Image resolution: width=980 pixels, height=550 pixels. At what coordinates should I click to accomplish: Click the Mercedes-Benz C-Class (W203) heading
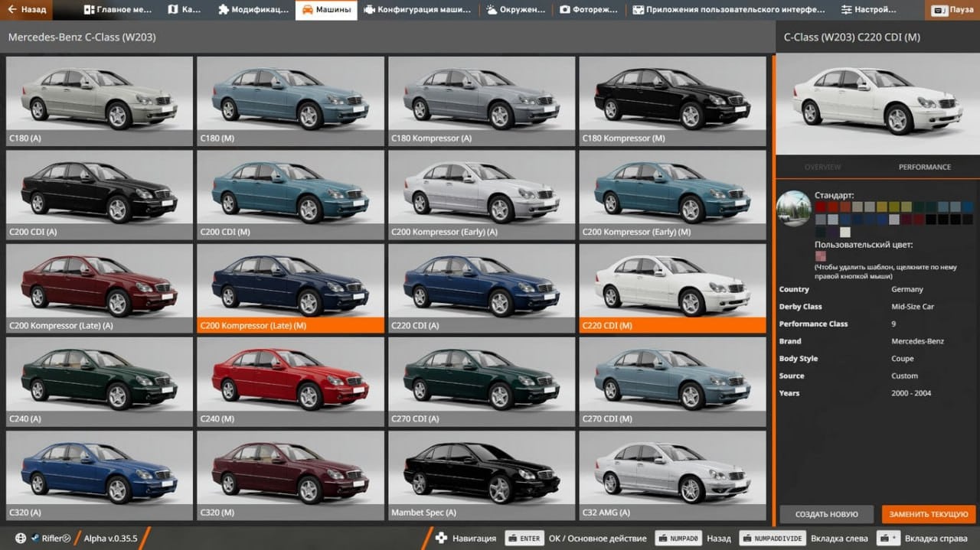[82, 37]
